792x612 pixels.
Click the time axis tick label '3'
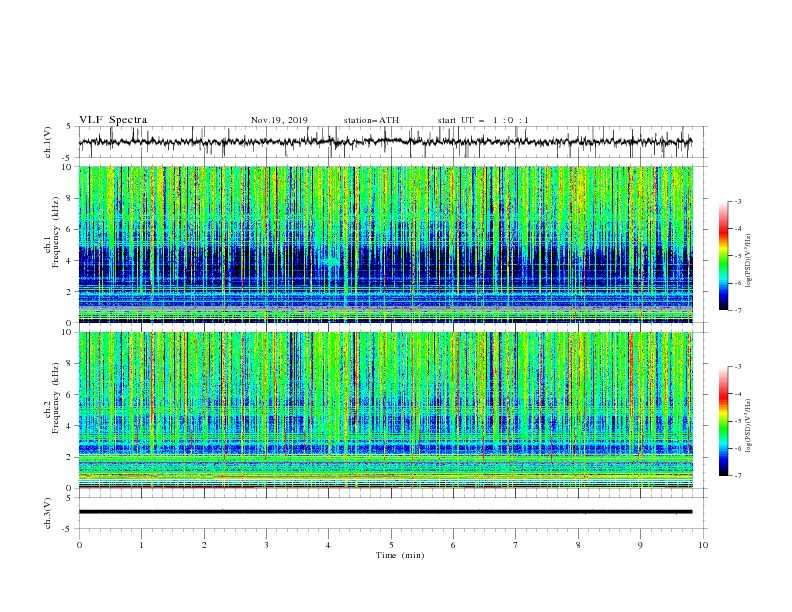(266, 545)
